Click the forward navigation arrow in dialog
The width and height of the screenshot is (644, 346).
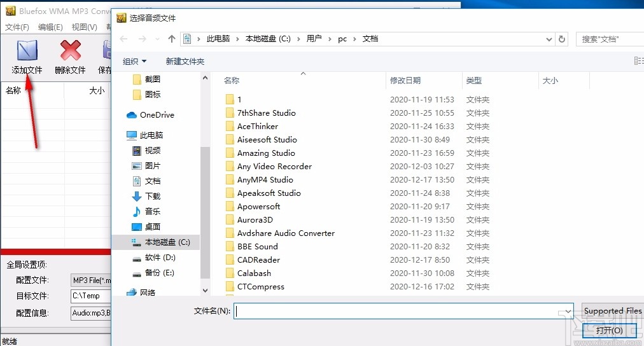tap(142, 39)
